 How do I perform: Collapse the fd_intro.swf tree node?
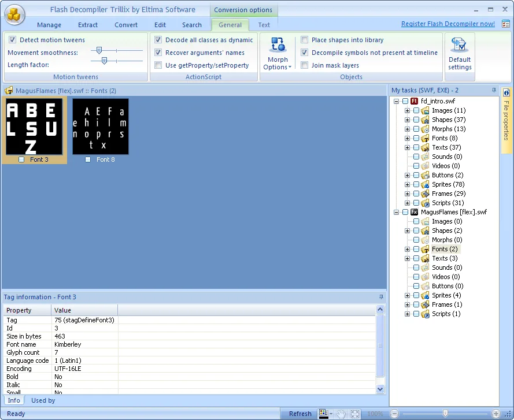tap(396, 101)
